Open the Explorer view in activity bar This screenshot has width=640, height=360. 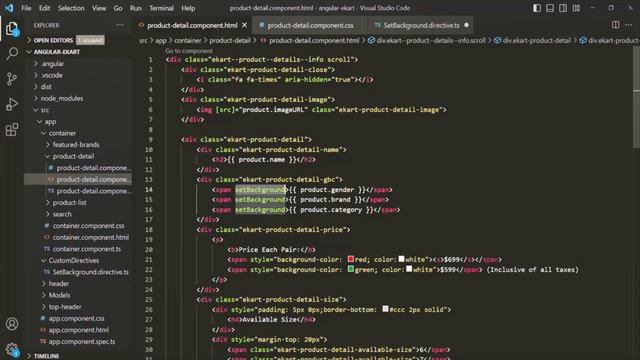(x=12, y=29)
